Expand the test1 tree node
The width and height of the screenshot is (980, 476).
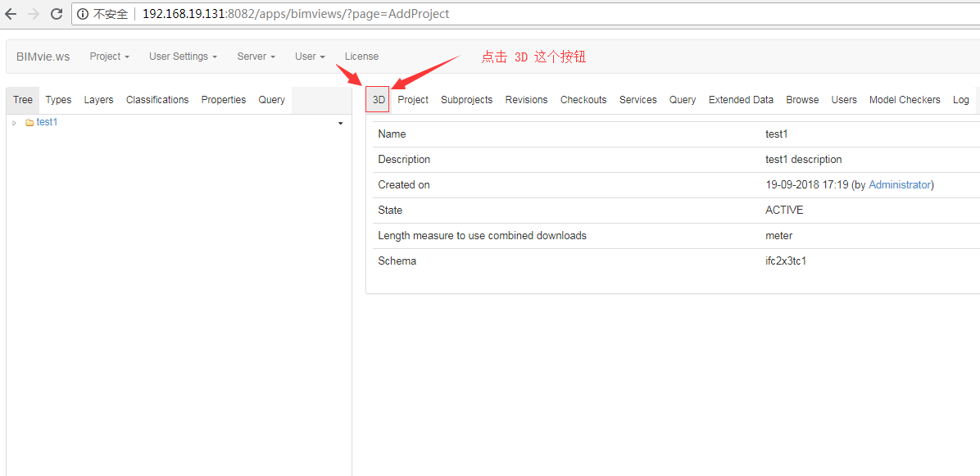point(13,121)
